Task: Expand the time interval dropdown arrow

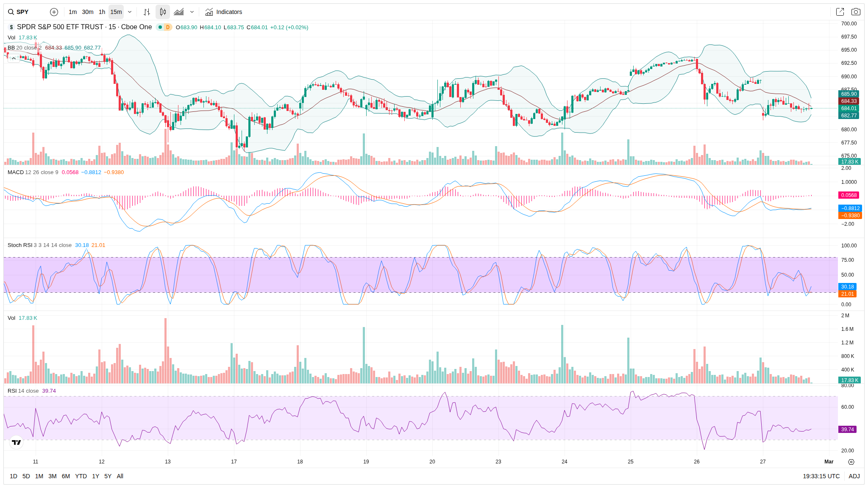Action: click(130, 12)
